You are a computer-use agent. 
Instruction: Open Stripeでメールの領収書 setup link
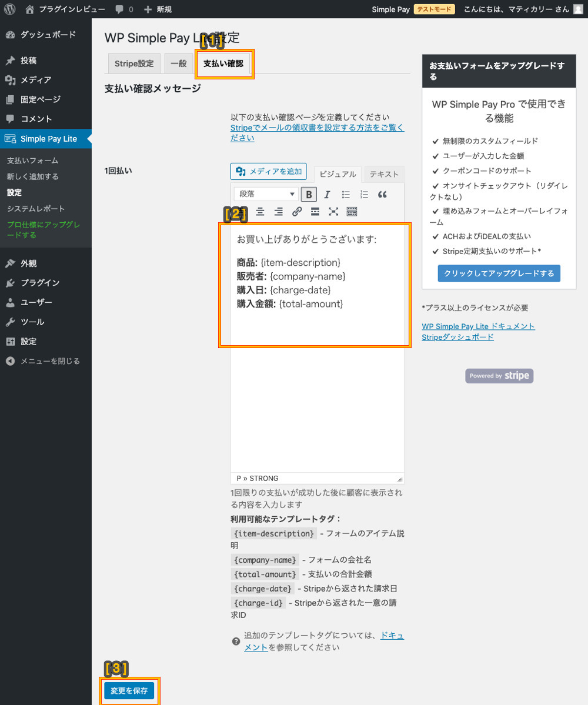(x=317, y=133)
